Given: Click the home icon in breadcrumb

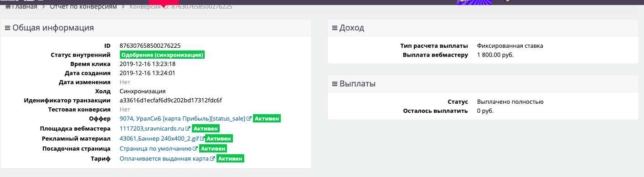Looking at the screenshot, I should [x=8, y=7].
